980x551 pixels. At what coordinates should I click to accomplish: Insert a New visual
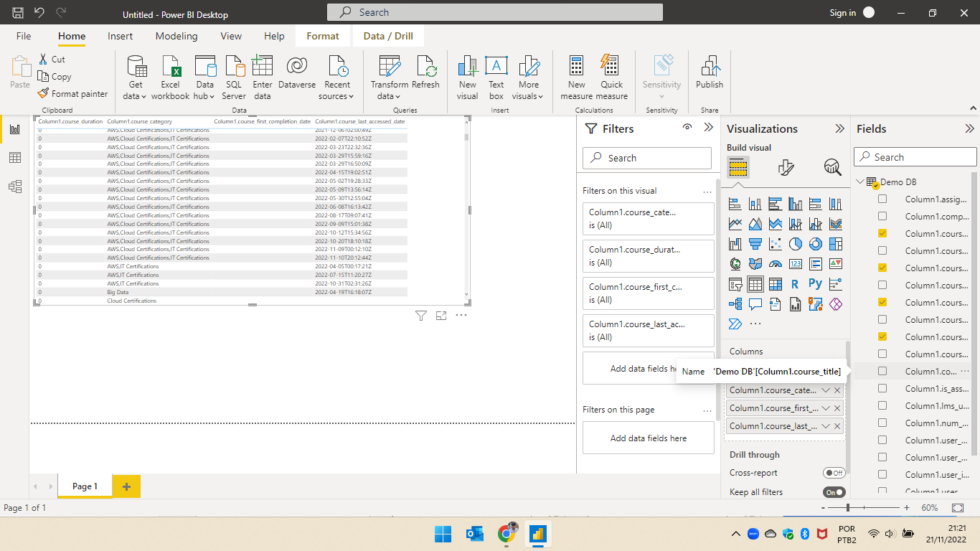(468, 77)
